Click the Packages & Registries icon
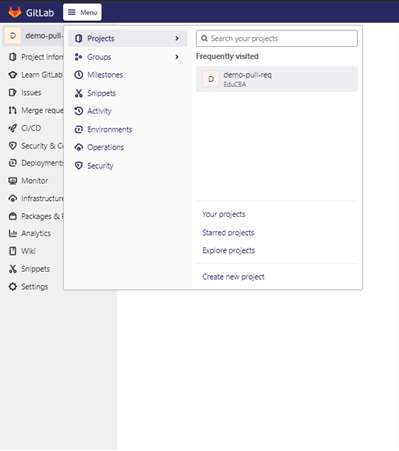The image size is (399, 451). pyautogui.click(x=13, y=216)
